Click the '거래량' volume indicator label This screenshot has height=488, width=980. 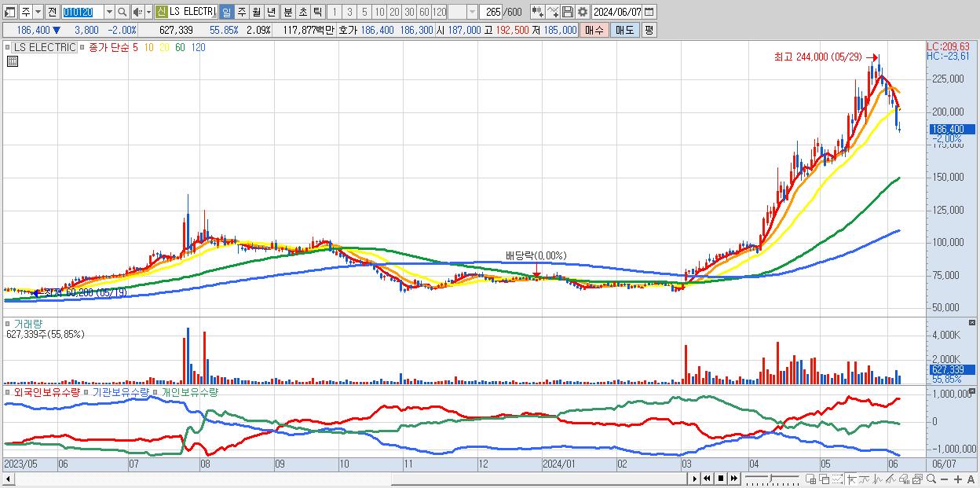(x=27, y=323)
